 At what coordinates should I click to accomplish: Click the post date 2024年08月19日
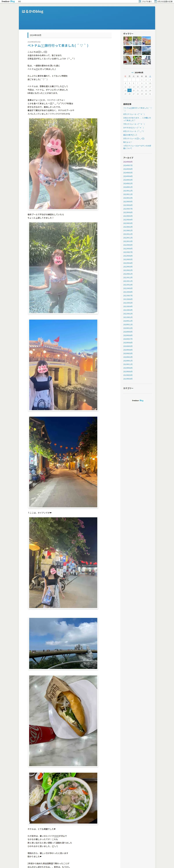point(34,42)
